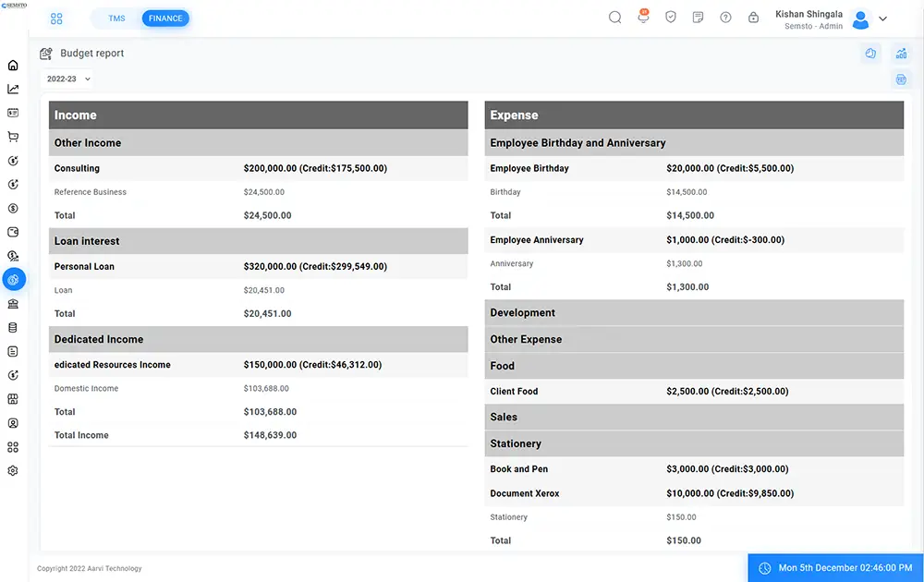Open help via question mark icon

click(726, 18)
